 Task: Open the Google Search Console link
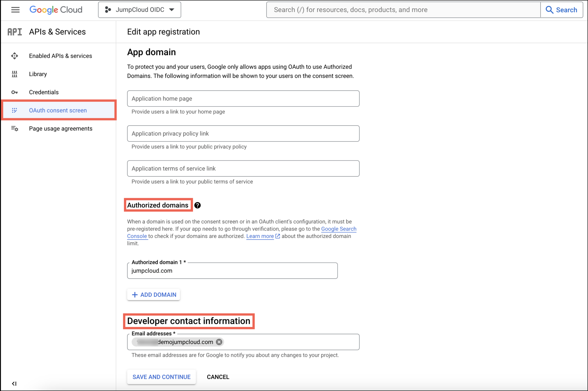pyautogui.click(x=339, y=229)
